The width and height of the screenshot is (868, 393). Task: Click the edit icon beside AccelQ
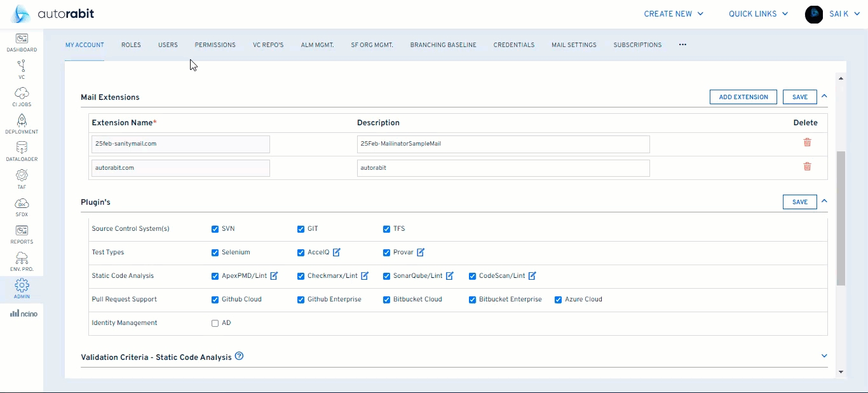[337, 252]
